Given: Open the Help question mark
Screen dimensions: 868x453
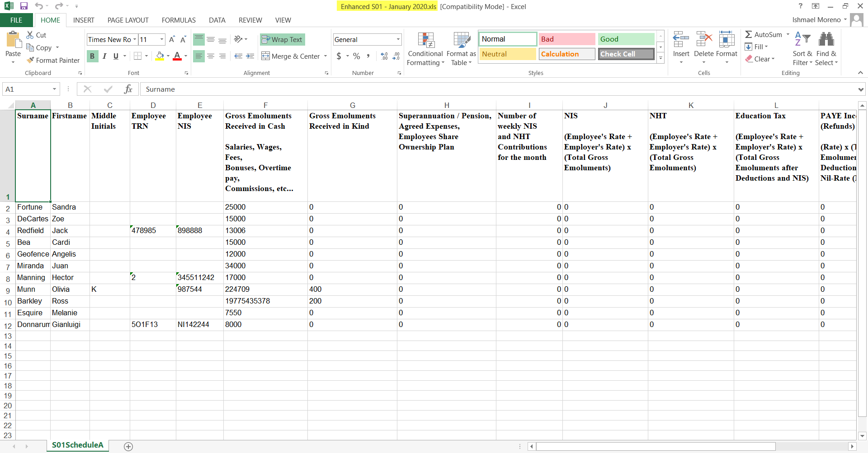Looking at the screenshot, I should (x=801, y=6).
